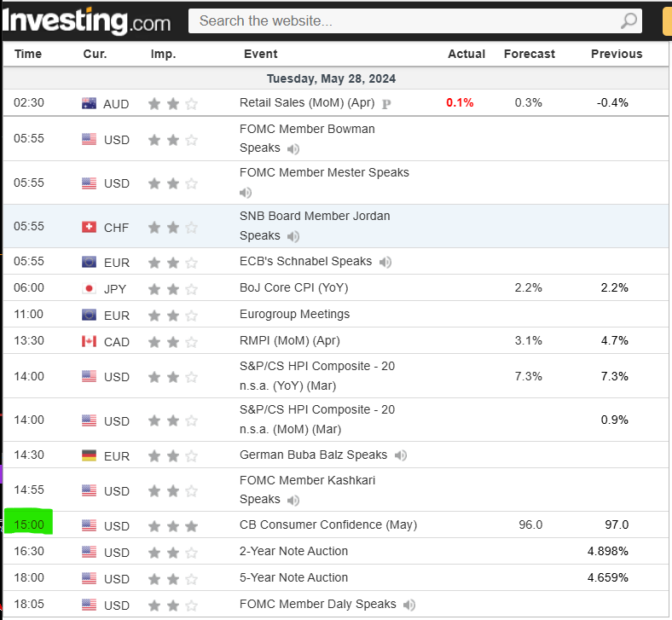Click the speaker icon beside Bowman Speaks
Viewport: 672px width, 620px height.
point(293,149)
